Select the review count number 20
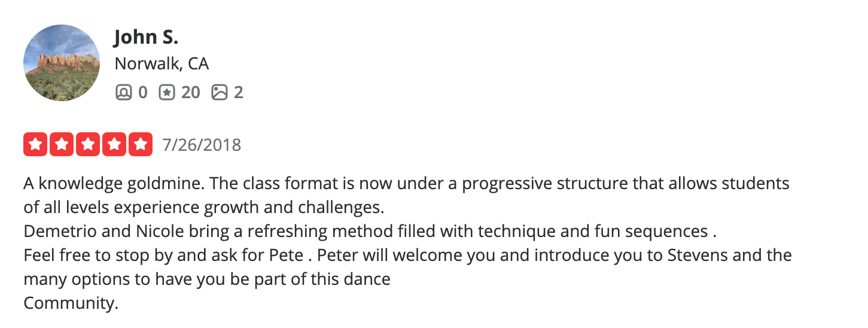Viewport: 868px width, 328px height. click(x=190, y=92)
